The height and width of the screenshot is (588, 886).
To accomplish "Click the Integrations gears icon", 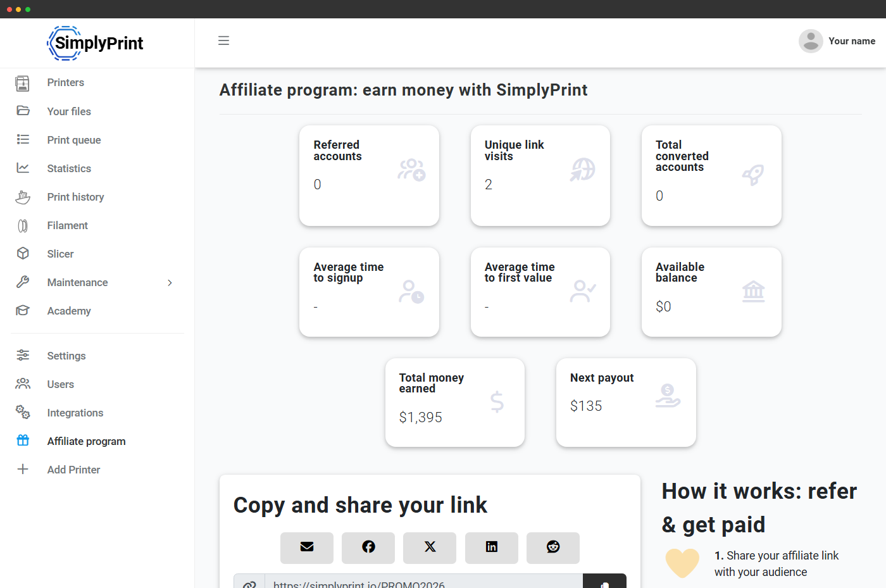I will (x=23, y=412).
